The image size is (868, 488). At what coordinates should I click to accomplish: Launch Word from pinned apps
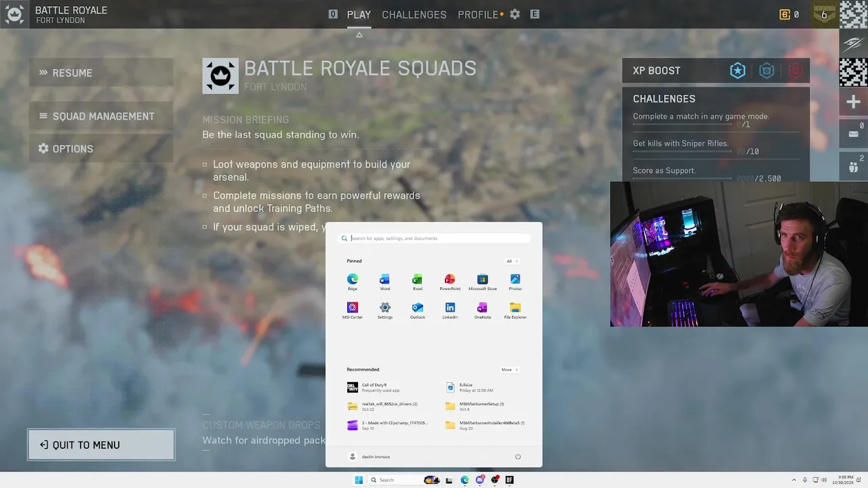[x=385, y=282]
